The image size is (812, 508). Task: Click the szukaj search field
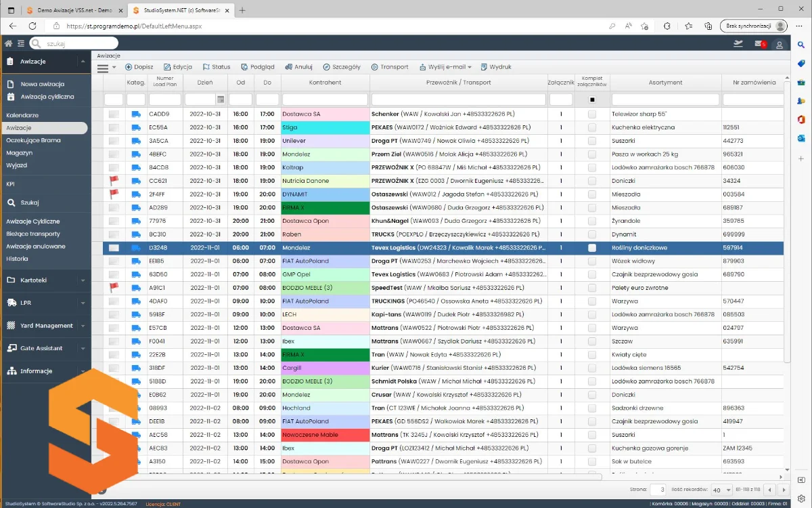74,43
